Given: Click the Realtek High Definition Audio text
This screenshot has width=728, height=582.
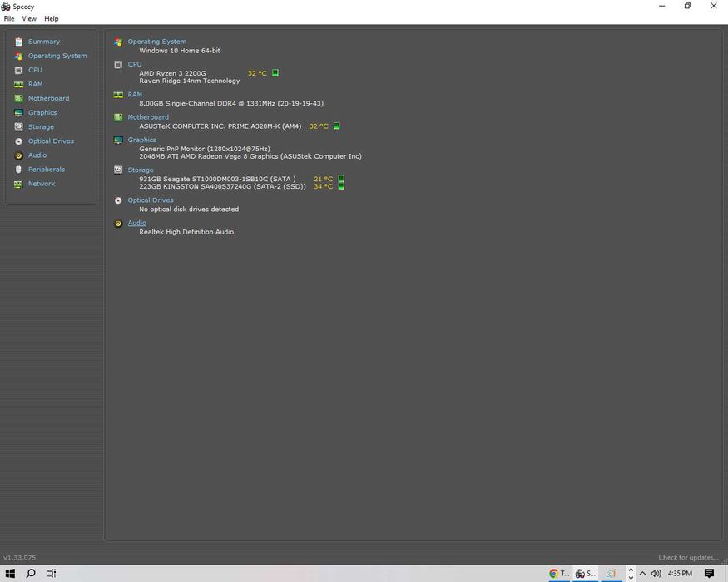Looking at the screenshot, I should [186, 232].
